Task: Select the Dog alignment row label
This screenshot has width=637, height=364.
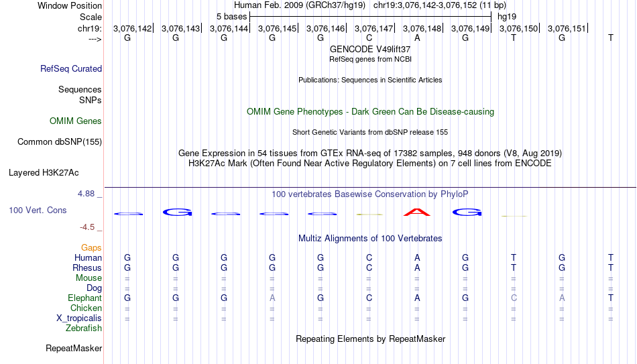Action: 94,288
